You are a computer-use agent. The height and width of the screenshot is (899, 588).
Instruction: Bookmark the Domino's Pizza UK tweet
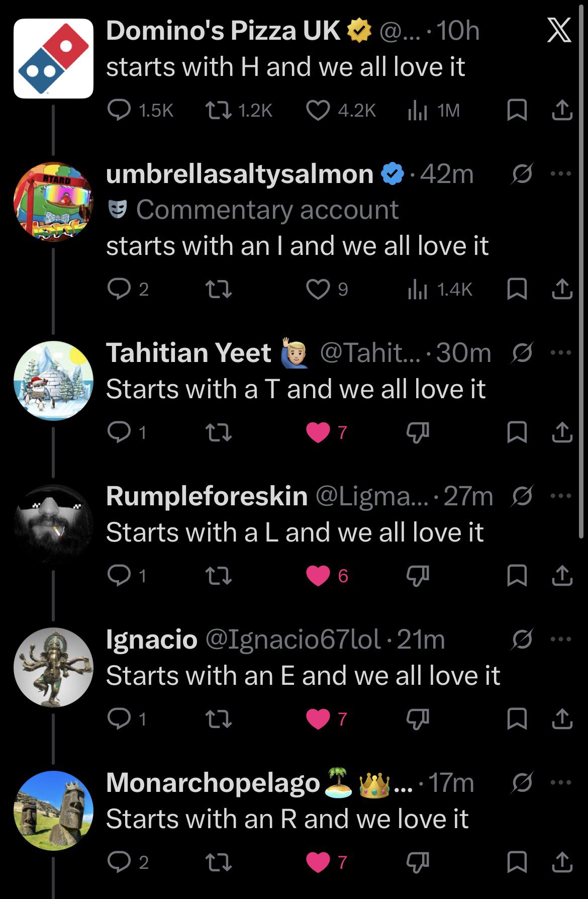point(517,110)
